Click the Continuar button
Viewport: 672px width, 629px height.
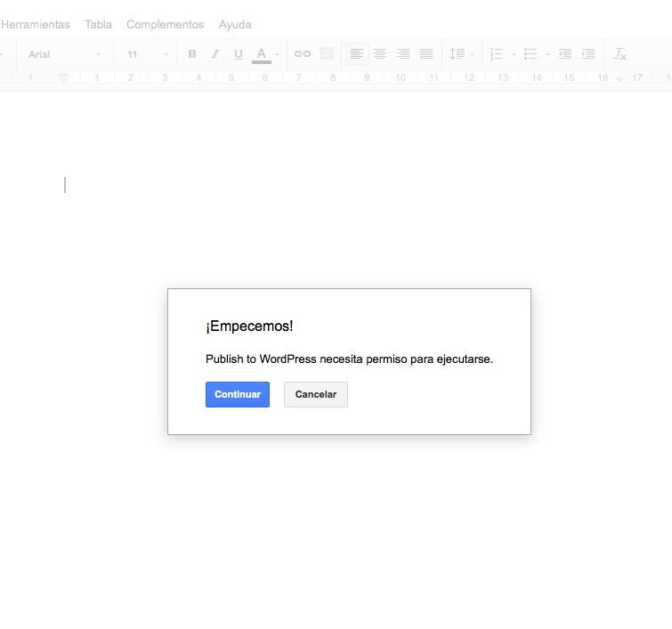(x=238, y=394)
